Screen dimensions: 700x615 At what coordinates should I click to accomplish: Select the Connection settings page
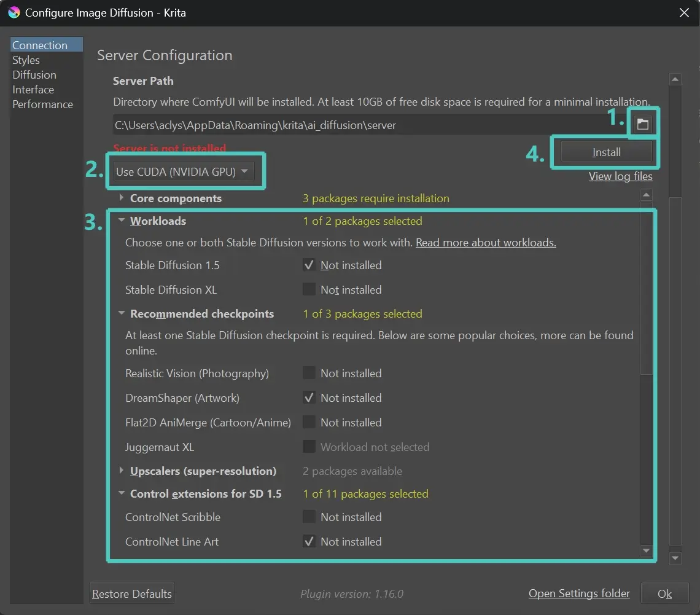(x=47, y=45)
